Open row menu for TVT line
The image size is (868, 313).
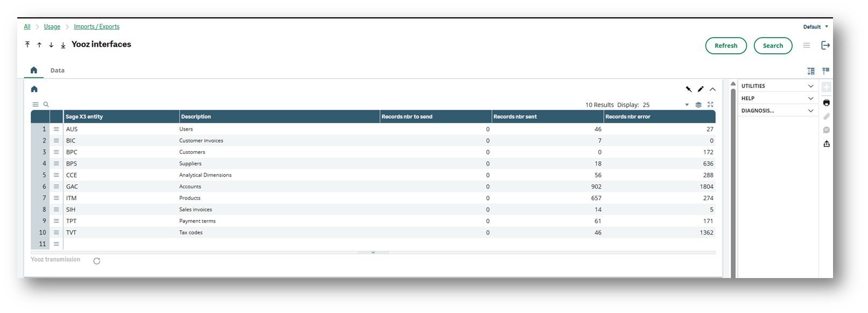click(57, 232)
